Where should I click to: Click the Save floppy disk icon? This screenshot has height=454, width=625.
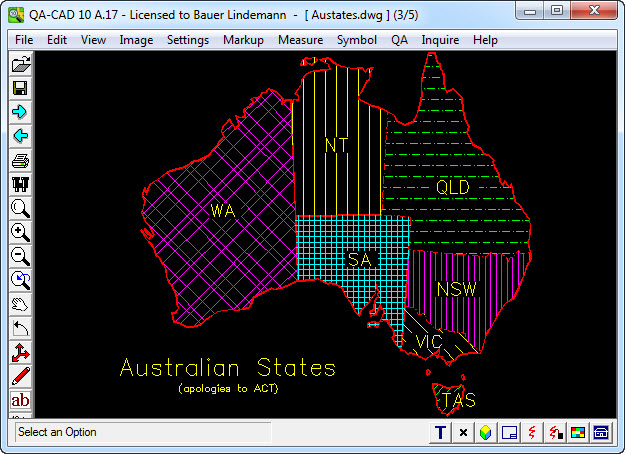tap(21, 88)
